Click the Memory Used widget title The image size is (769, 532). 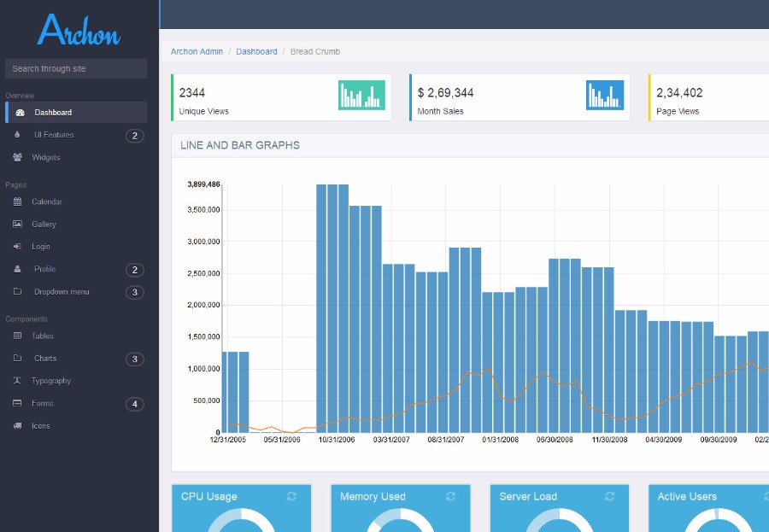click(373, 497)
